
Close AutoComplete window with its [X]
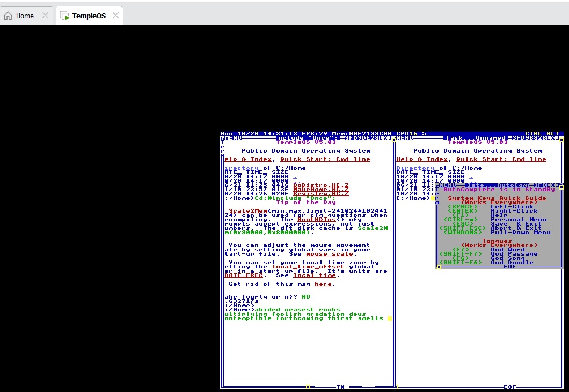point(553,185)
